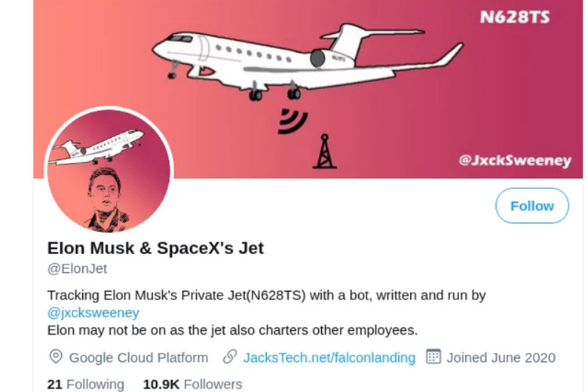Click the Follow button
This screenshot has width=588, height=392.
531,206
